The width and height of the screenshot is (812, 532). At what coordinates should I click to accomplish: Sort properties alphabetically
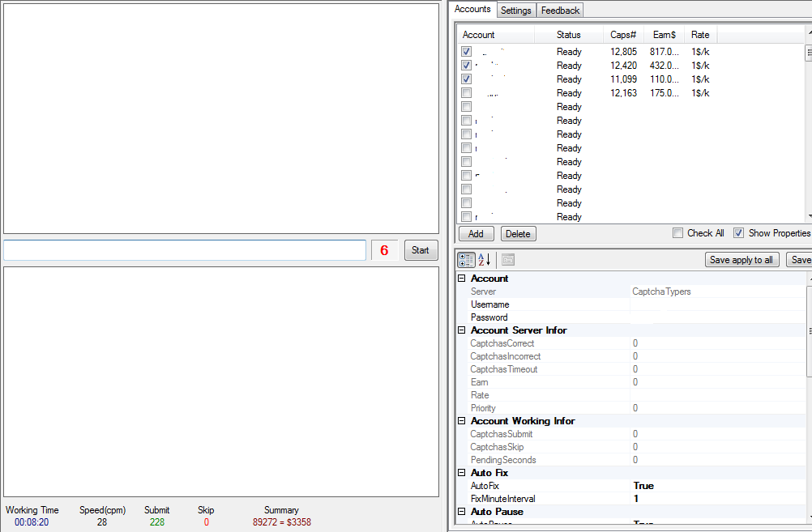tap(484, 260)
